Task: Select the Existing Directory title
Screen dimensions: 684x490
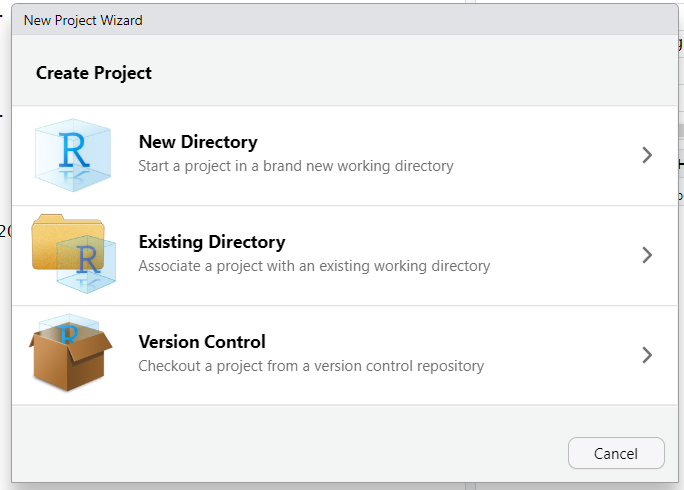Action: coord(212,242)
